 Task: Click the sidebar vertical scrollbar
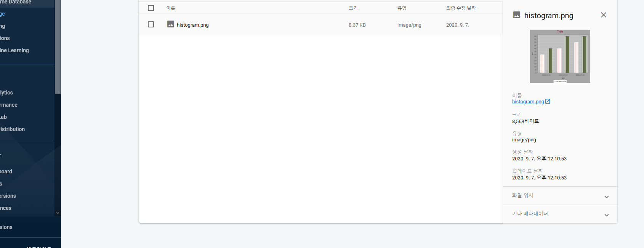click(58, 47)
